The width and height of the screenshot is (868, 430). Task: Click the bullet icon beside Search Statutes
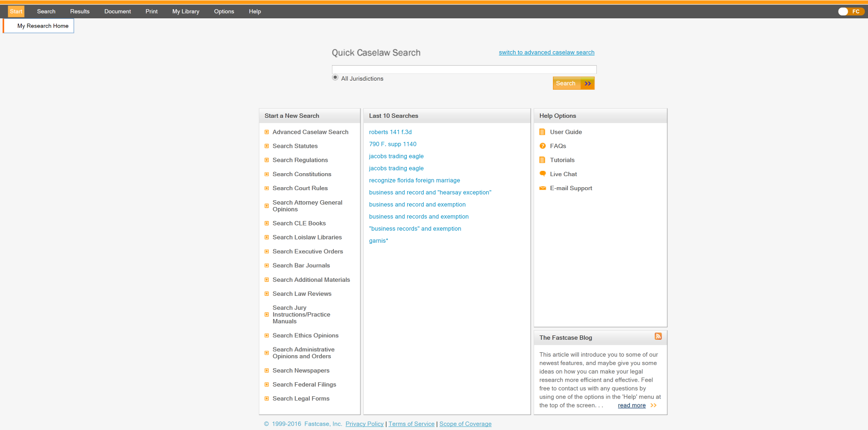[267, 146]
